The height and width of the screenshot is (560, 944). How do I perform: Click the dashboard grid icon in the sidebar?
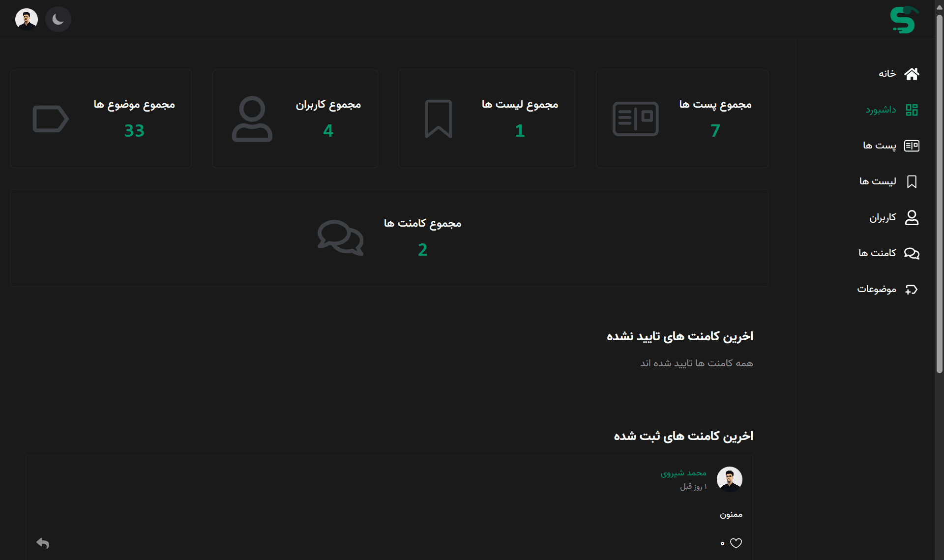(912, 110)
